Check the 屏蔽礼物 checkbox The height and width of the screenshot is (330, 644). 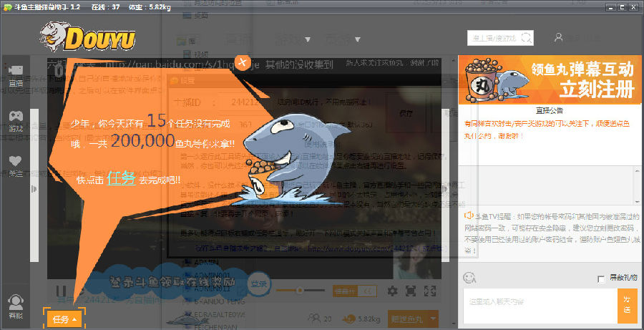pos(601,279)
